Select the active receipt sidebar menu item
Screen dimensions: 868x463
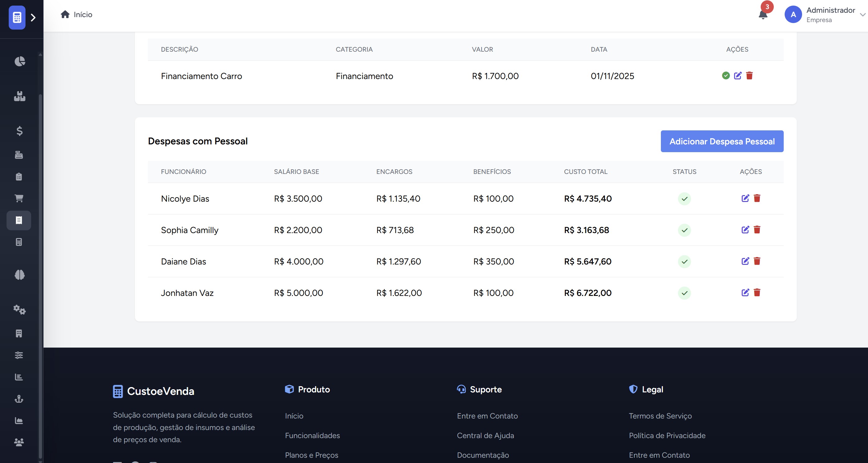click(19, 220)
